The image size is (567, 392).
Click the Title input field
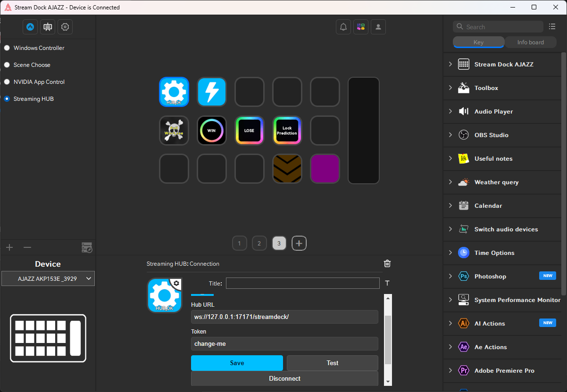(x=303, y=283)
